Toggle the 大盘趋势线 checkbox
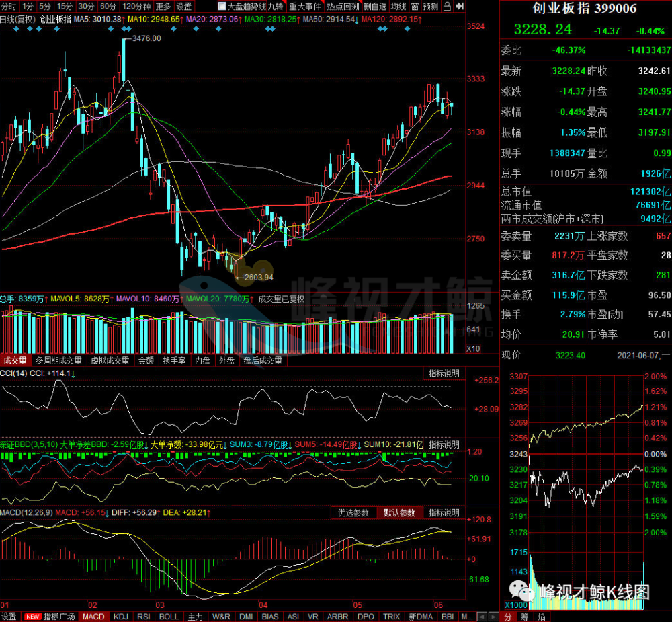Image resolution: width=672 pixels, height=622 pixels. tap(222, 7)
